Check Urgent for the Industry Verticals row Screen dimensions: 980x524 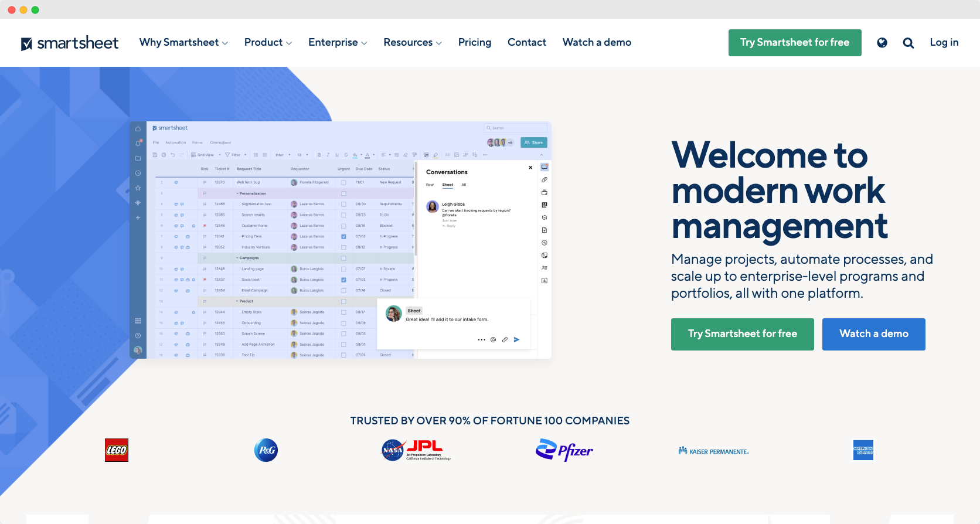[343, 247]
